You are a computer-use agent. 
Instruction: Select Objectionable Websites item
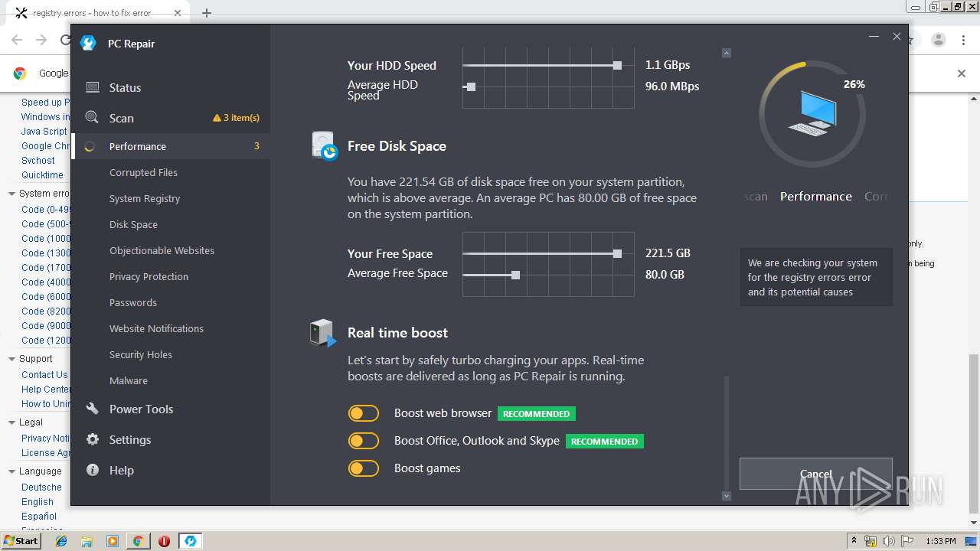tap(162, 250)
